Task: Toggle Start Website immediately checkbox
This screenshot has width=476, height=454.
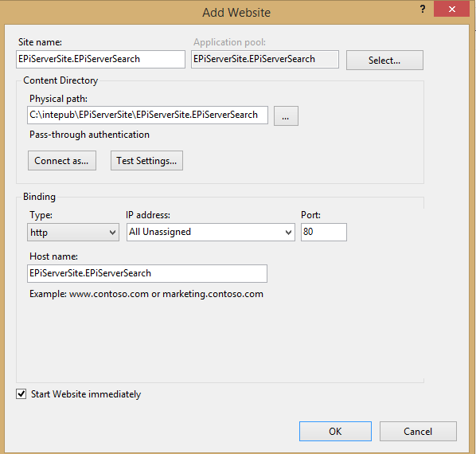Action: 21,394
